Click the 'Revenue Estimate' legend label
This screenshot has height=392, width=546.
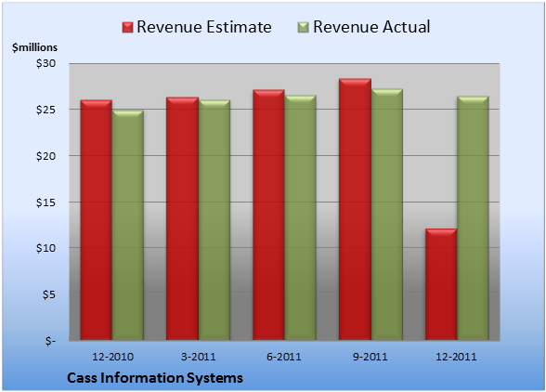[204, 27]
